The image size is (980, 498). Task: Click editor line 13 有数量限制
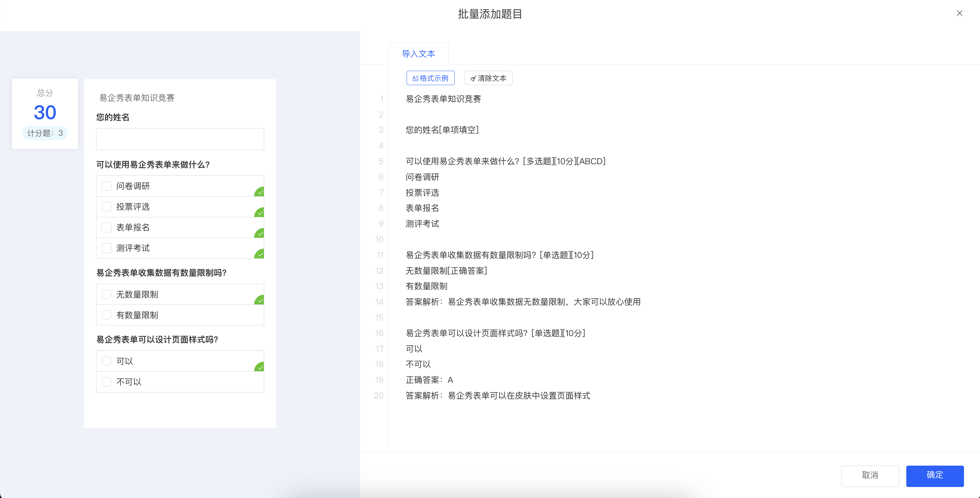427,286
